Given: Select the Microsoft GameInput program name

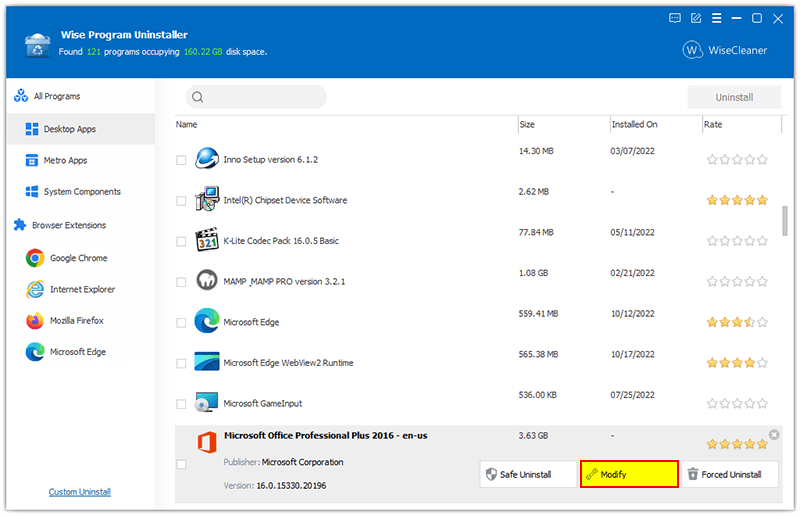Looking at the screenshot, I should click(263, 404).
